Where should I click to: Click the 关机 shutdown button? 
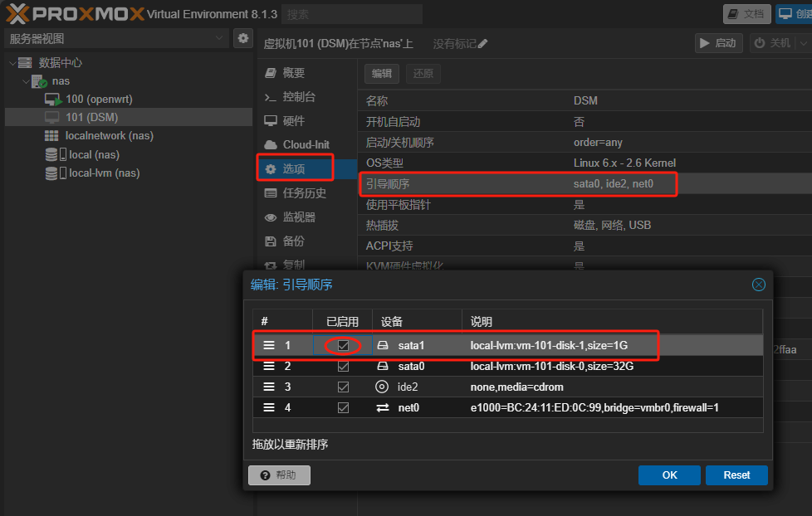click(x=774, y=43)
